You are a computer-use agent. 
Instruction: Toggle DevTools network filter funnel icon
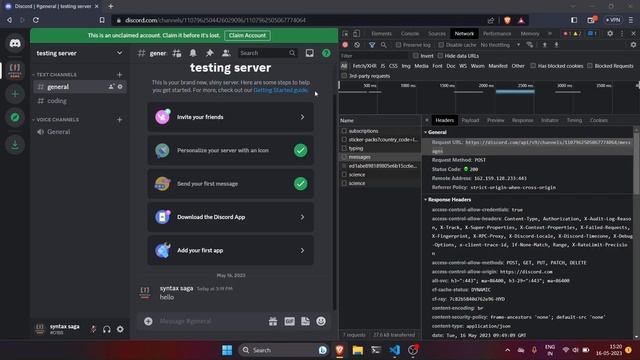(372, 45)
